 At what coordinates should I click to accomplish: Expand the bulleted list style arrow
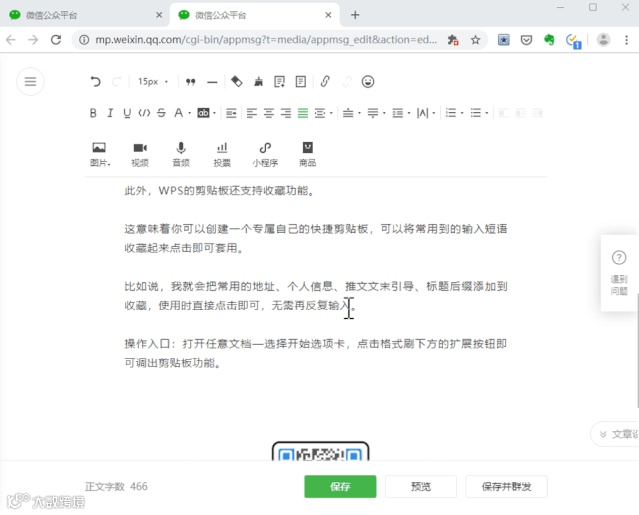487,113
